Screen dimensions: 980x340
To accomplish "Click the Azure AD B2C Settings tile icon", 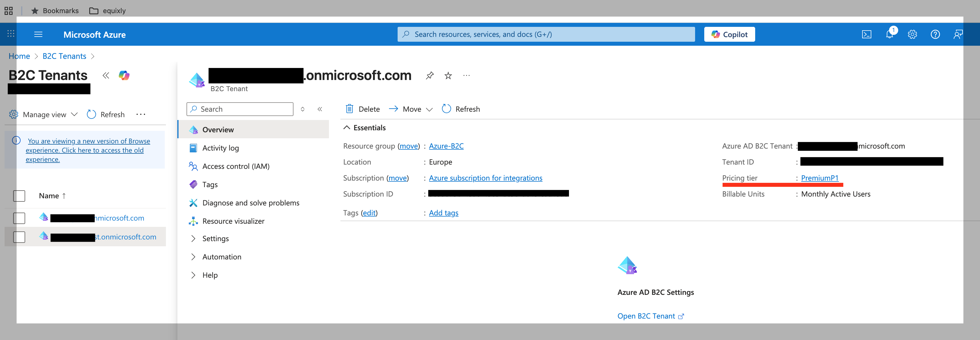I will coord(627,265).
